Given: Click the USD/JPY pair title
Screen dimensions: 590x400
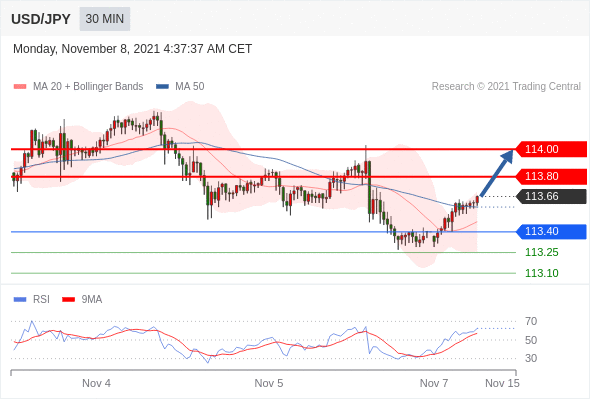Looking at the screenshot, I should pyautogui.click(x=41, y=19).
